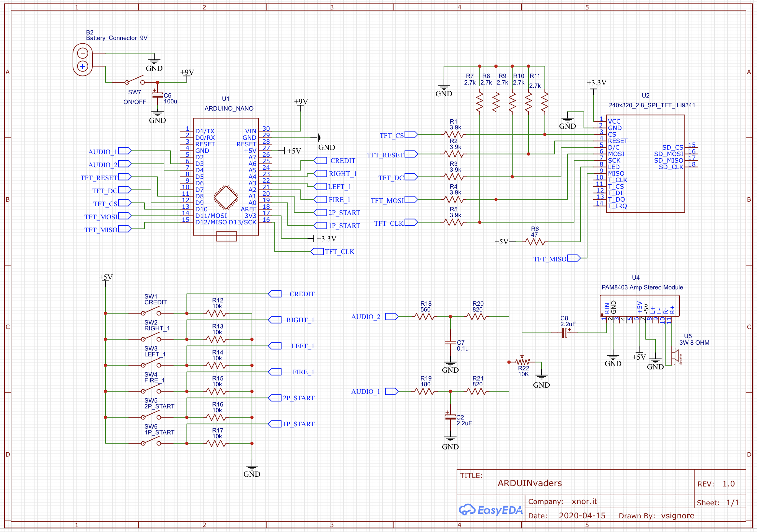
Task: Select the speaker symbol U5
Action: [675, 356]
